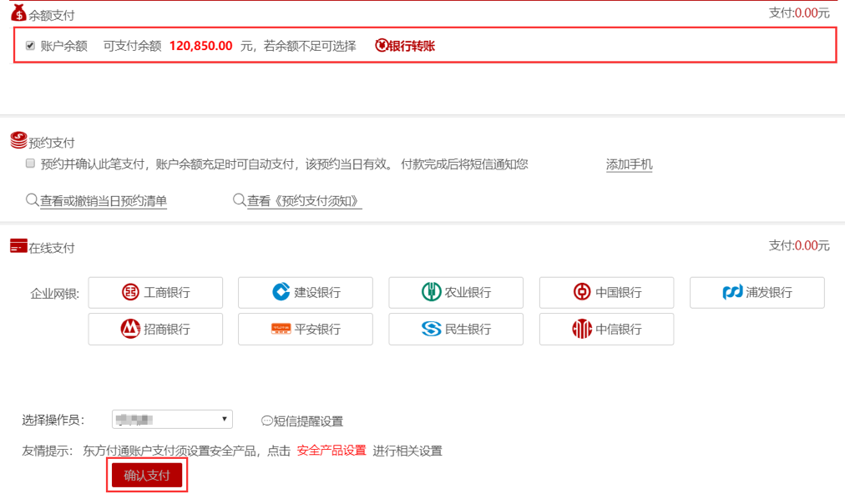Choose 中信银行 for online payment
The width and height of the screenshot is (845, 504).
tap(607, 329)
